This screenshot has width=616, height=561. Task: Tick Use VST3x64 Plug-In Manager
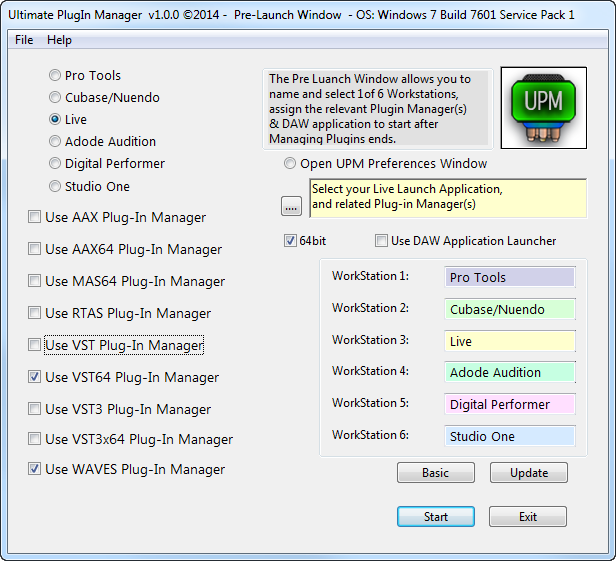(34, 439)
